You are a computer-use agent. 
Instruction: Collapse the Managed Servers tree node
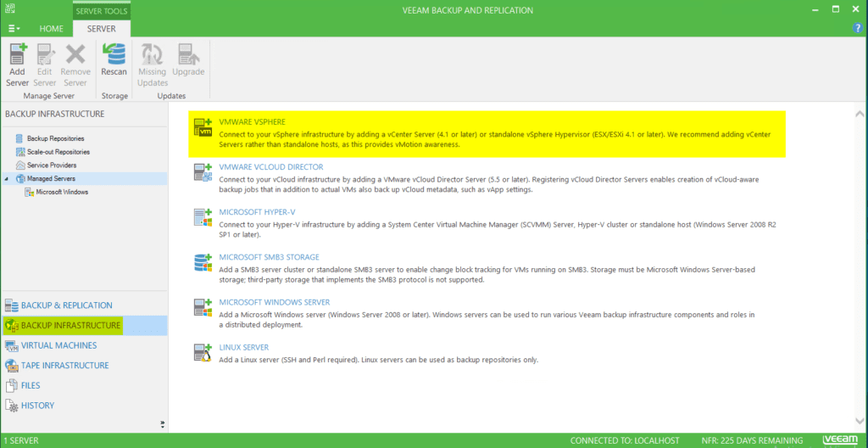7,179
